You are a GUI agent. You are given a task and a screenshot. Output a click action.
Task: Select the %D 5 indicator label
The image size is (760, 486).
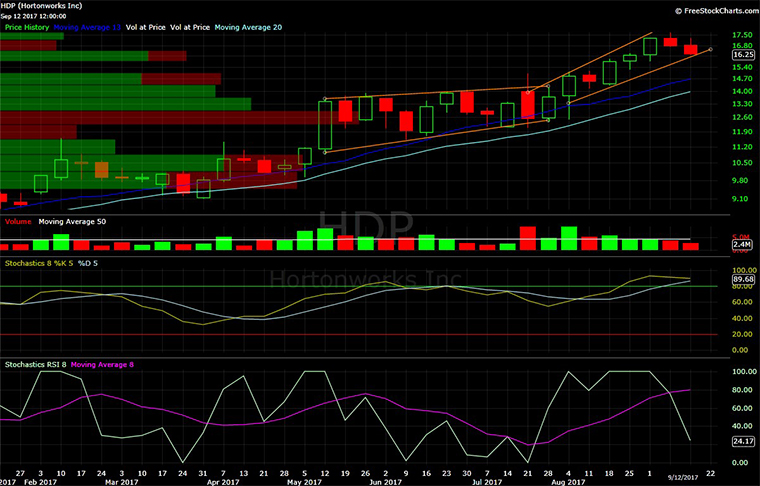(x=88, y=263)
